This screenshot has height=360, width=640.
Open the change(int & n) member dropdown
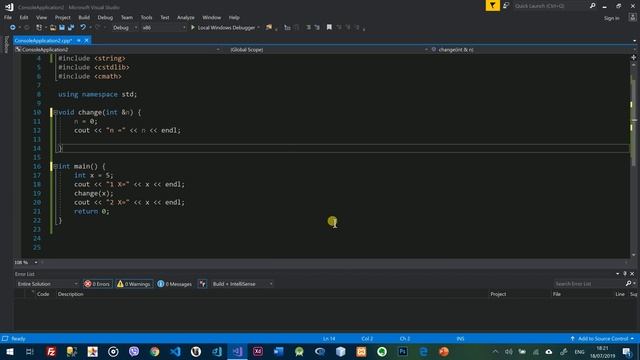point(533,49)
